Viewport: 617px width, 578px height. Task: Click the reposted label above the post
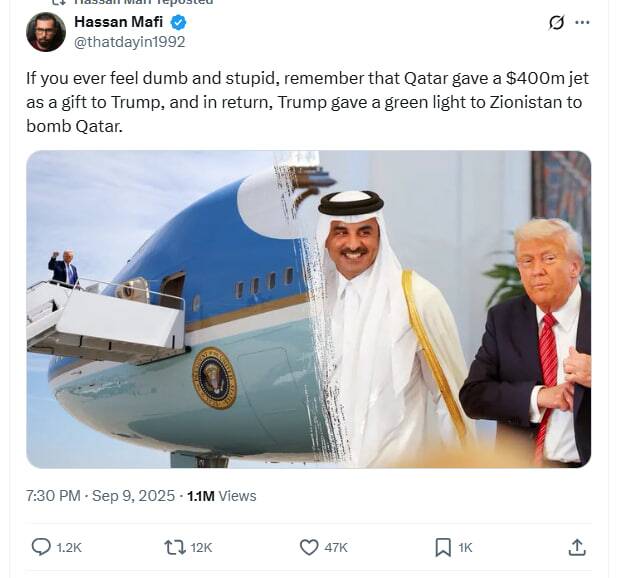pos(132,2)
